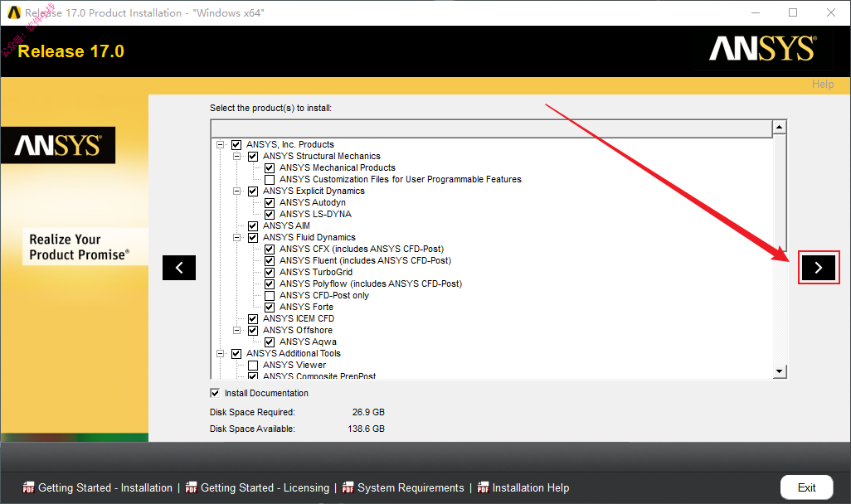Uncheck ANSYS Autodyn
The height and width of the screenshot is (504, 851).
[x=270, y=203]
